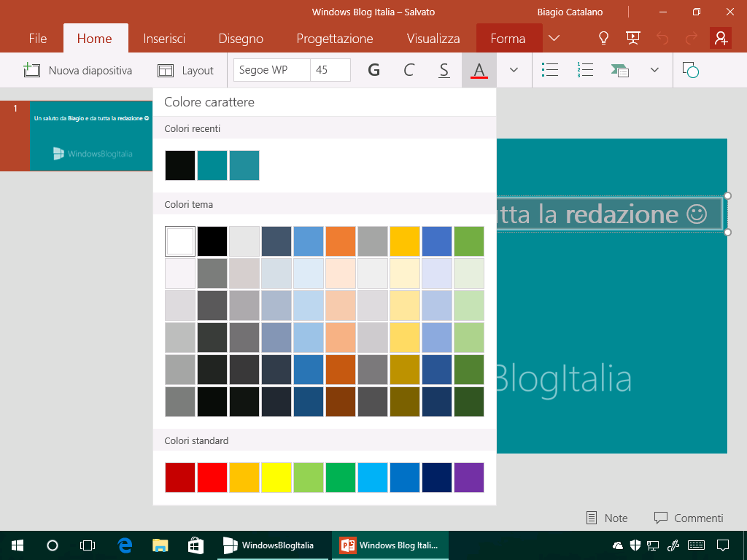747x560 pixels.
Task: Open the Action Center notification icon
Action: point(723,545)
